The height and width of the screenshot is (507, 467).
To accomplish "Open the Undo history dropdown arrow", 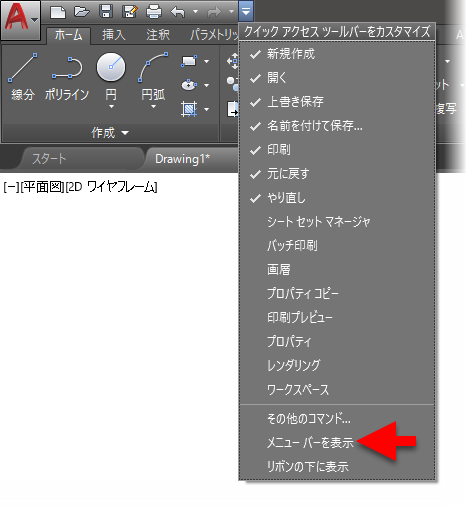I will [x=196, y=12].
